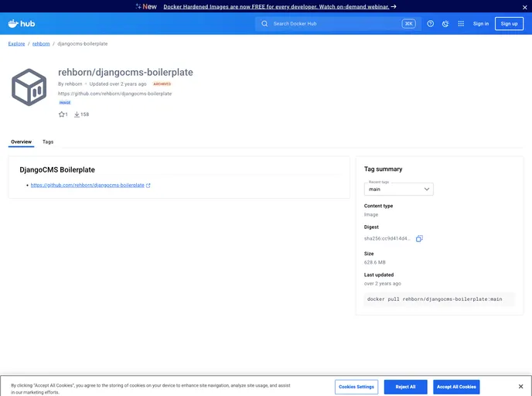Viewport: 532px width, 396px height.
Task: Close the cookie consent banner
Action: [520, 387]
